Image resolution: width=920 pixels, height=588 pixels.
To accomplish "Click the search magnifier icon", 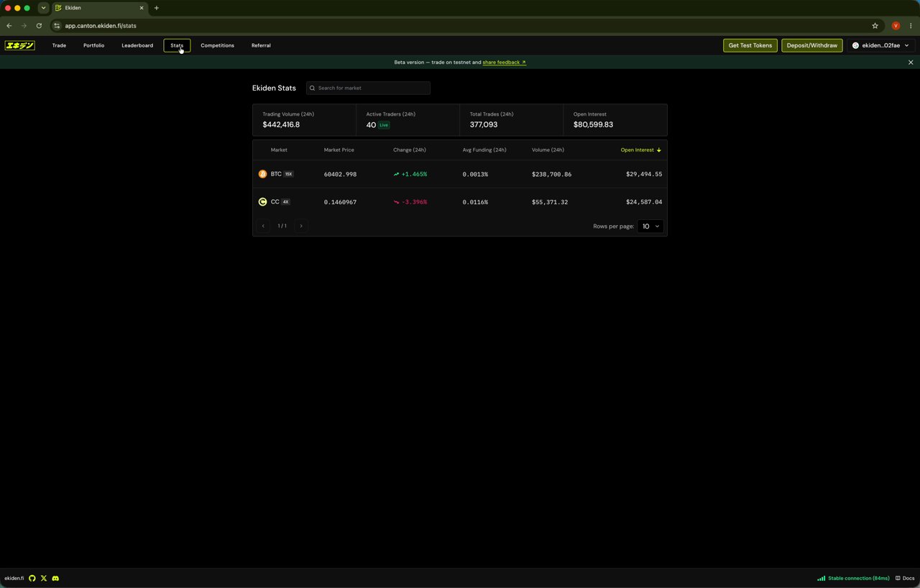I will [x=312, y=88].
